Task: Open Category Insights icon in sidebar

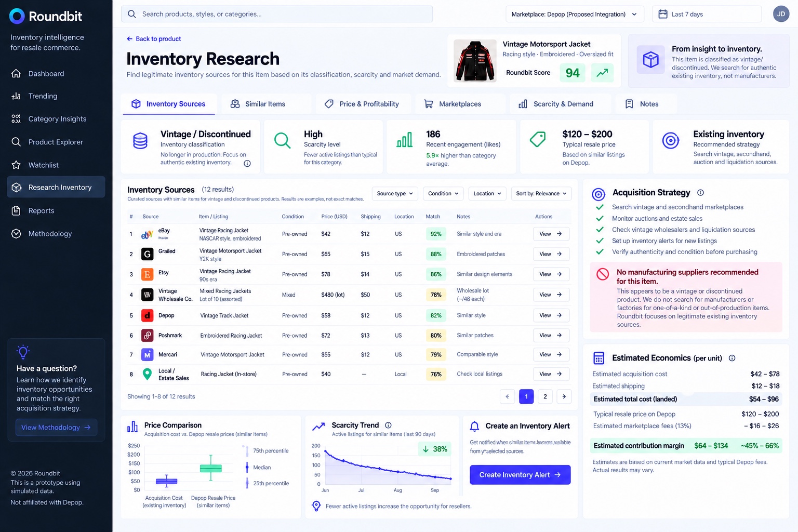Action: [x=16, y=119]
